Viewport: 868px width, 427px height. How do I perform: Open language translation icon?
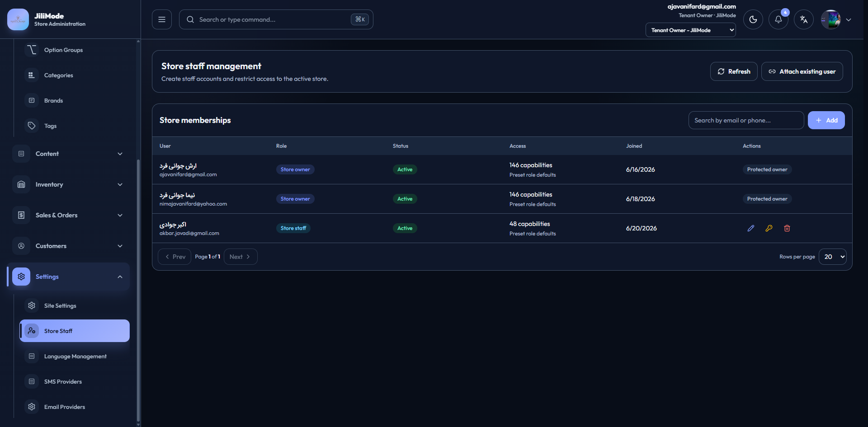803,19
